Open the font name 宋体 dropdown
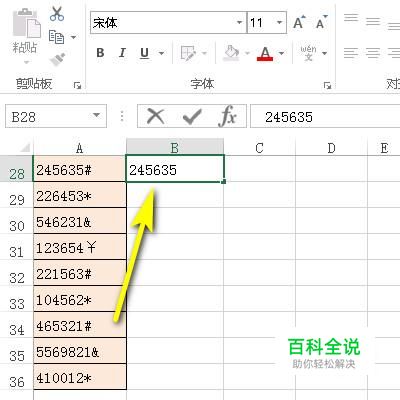The height and width of the screenshot is (400, 400). tap(239, 23)
